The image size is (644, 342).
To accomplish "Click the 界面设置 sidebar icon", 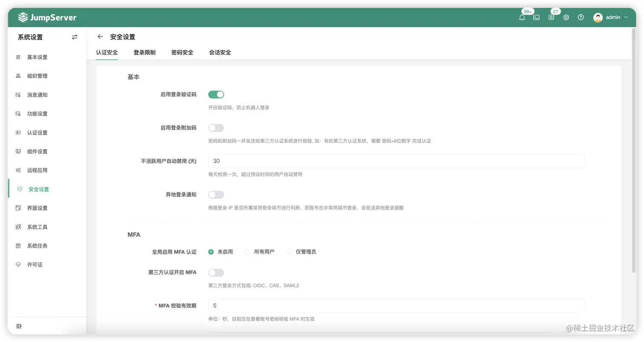I will [18, 208].
